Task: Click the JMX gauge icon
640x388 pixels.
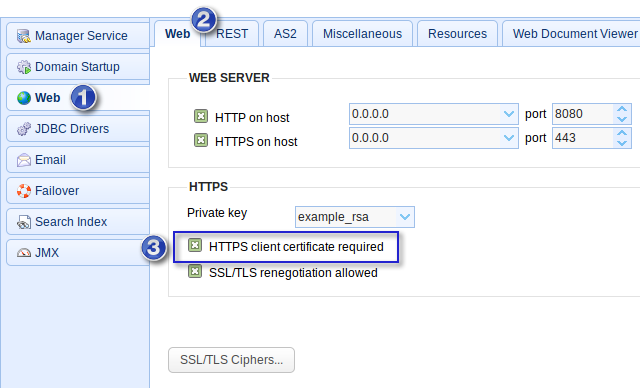Action: coord(24,253)
